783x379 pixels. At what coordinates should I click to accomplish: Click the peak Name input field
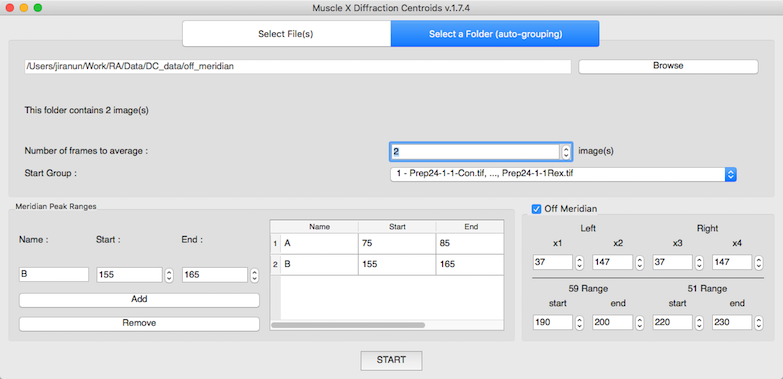54,274
